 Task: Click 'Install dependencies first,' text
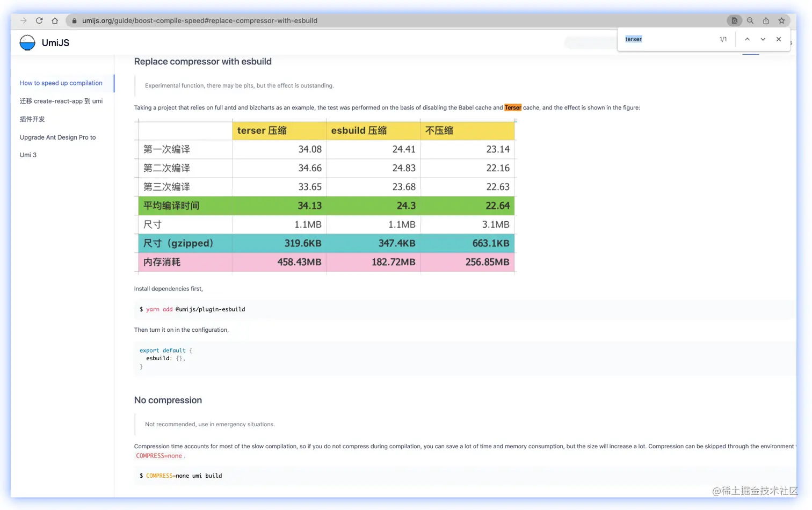click(169, 289)
